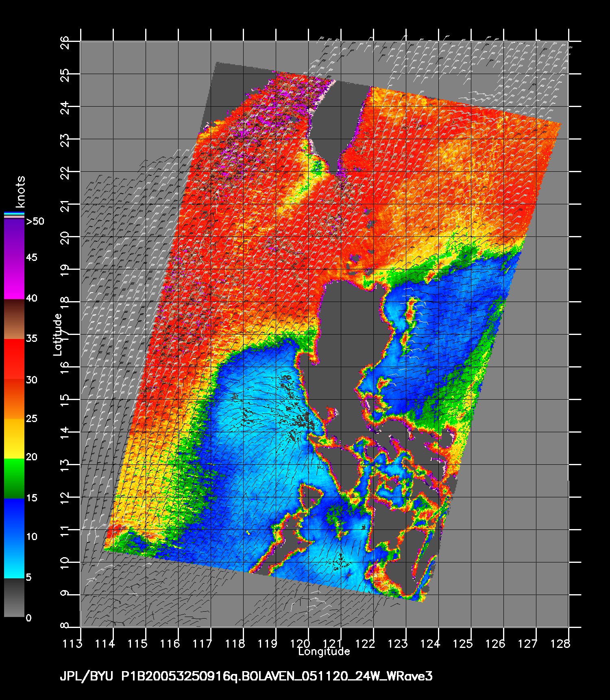Screen dimensions: 610x700
Task: Click the yellow 20–25 knots color band
Action: (x=14, y=439)
